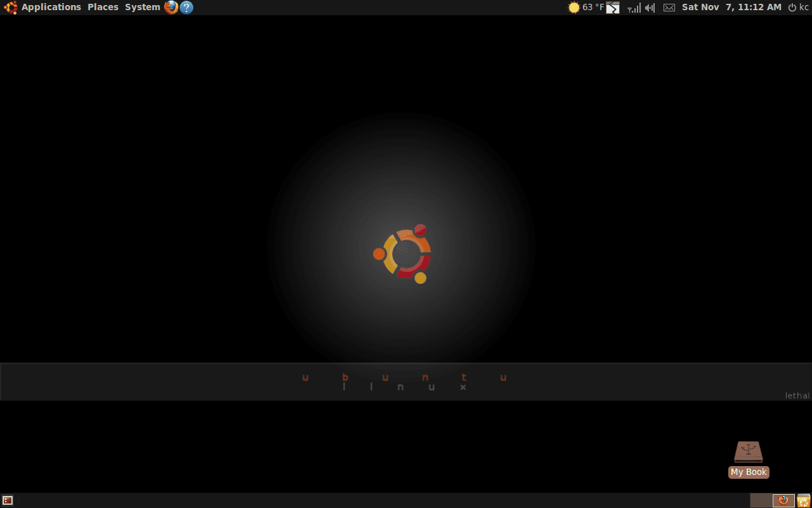Open the Trash in bottom panel
This screenshot has height=508, width=812.
point(804,500)
